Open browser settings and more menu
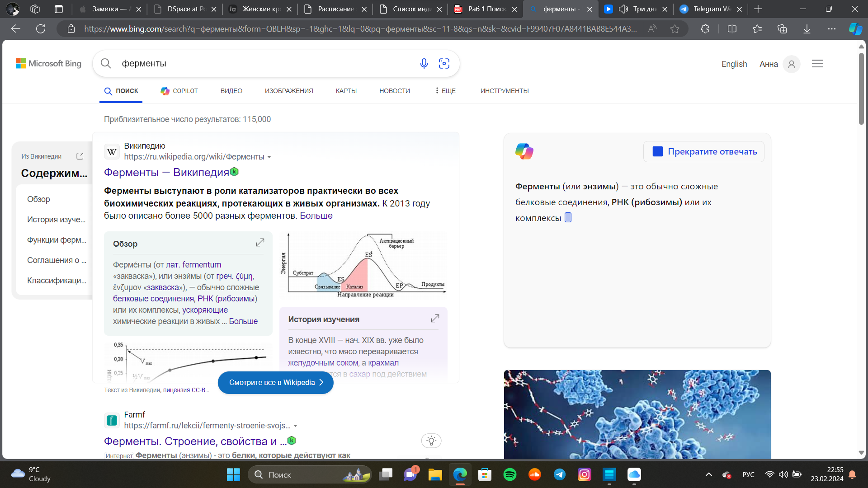The height and width of the screenshot is (488, 868). pyautogui.click(x=832, y=29)
